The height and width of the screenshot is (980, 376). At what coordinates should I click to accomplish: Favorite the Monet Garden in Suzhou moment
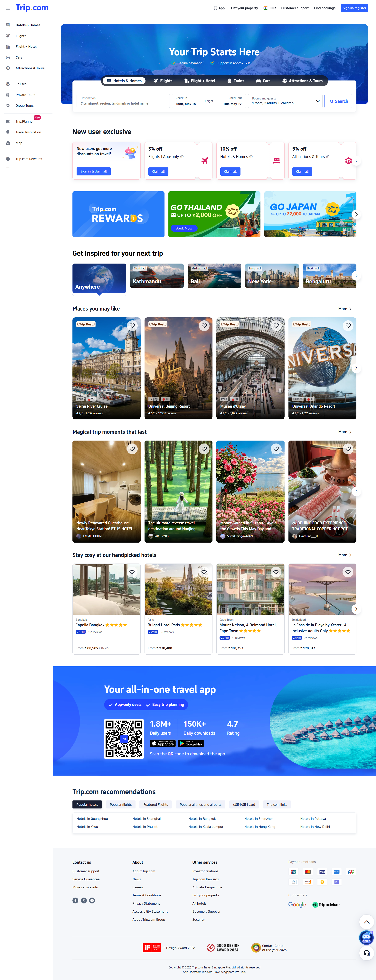click(276, 449)
